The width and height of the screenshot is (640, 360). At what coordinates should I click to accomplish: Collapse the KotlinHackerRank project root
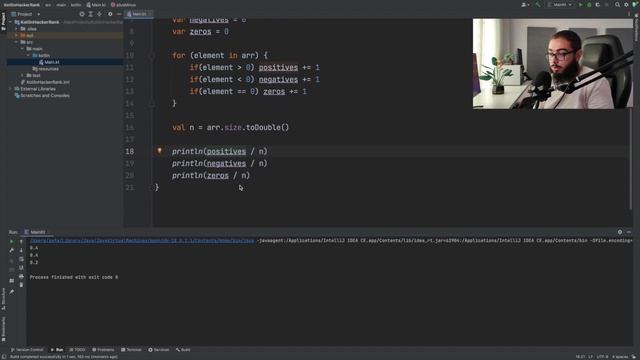(x=11, y=22)
